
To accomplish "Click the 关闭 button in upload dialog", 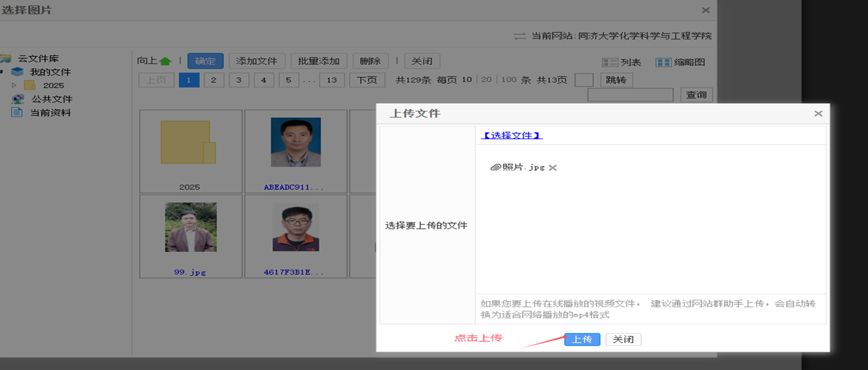I will pos(623,339).
